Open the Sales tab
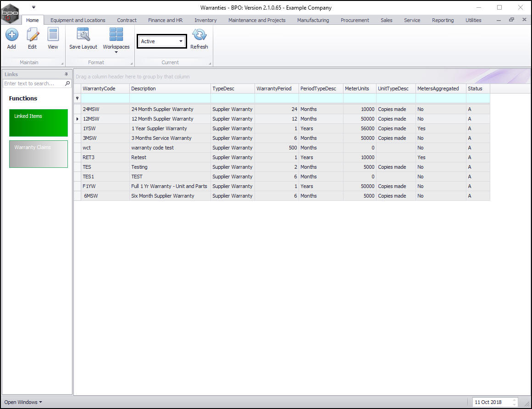 (386, 20)
